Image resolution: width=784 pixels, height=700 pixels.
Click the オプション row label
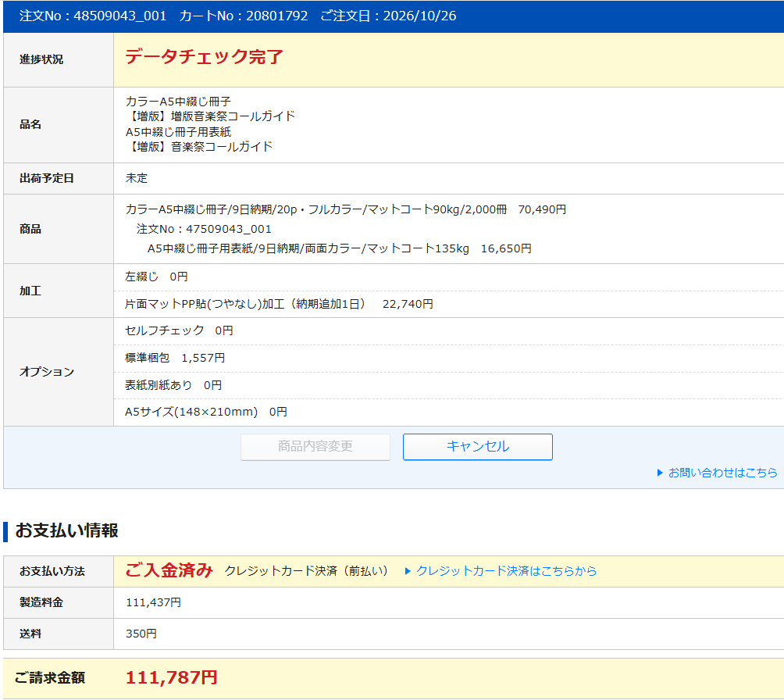pyautogui.click(x=47, y=372)
